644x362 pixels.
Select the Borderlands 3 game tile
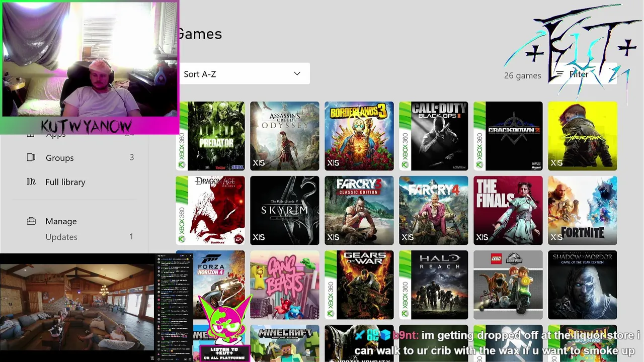coord(359,136)
